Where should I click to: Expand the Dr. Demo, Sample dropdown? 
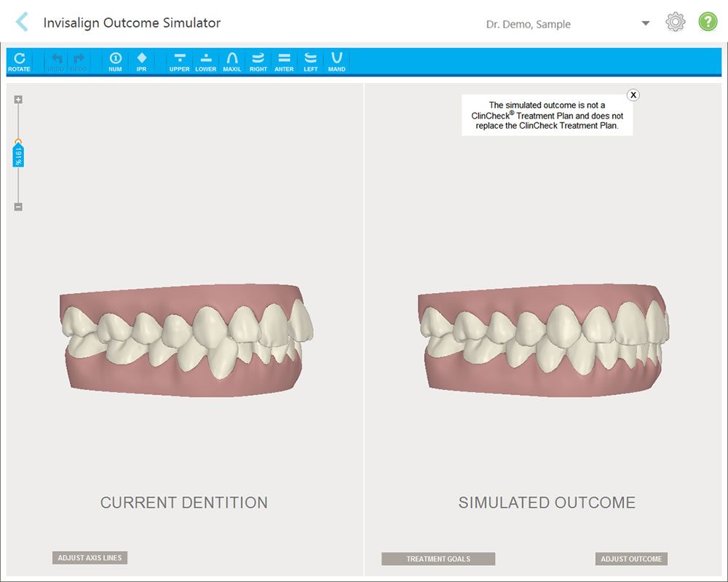(645, 23)
